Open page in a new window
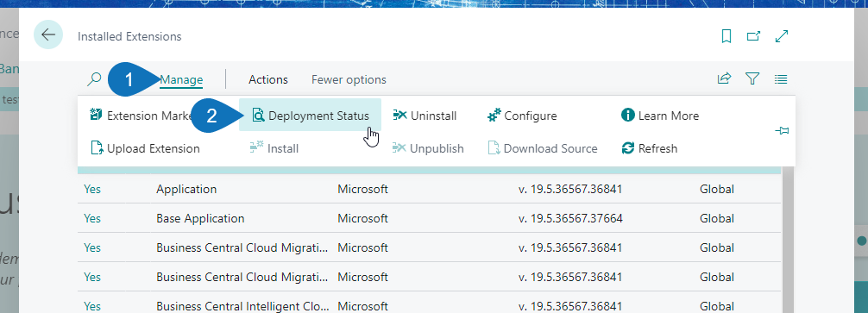 point(753,36)
